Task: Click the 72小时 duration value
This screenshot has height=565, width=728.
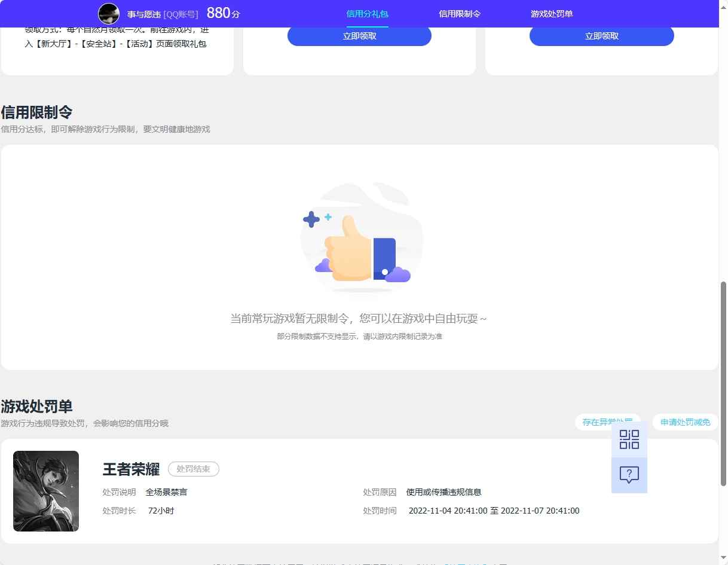Action: click(x=161, y=511)
